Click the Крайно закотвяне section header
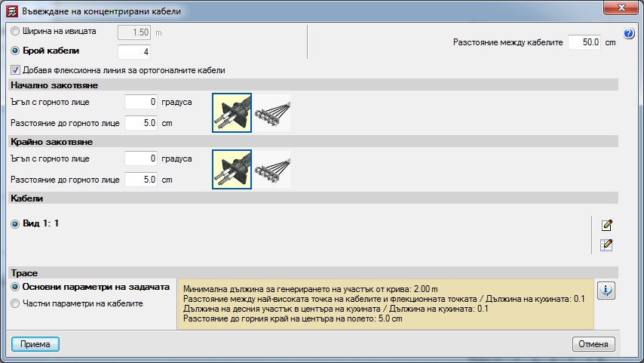The image size is (644, 363). click(314, 142)
